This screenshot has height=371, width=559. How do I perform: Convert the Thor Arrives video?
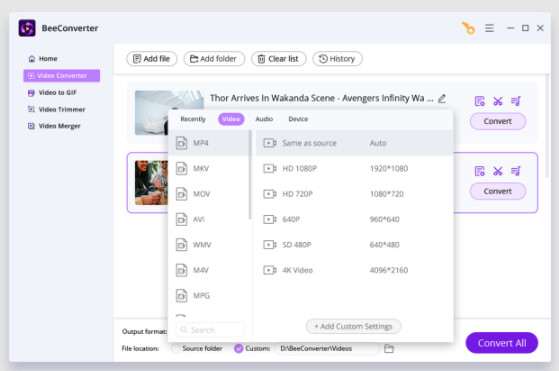[x=498, y=122]
